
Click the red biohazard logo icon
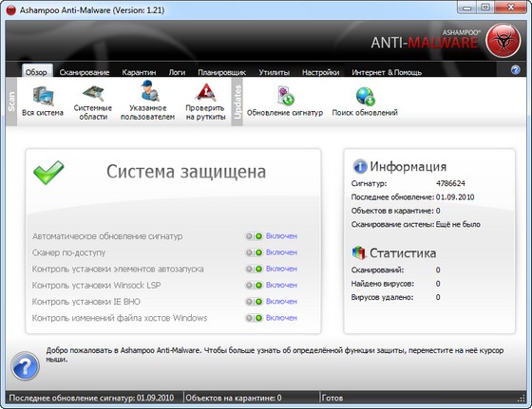503,40
